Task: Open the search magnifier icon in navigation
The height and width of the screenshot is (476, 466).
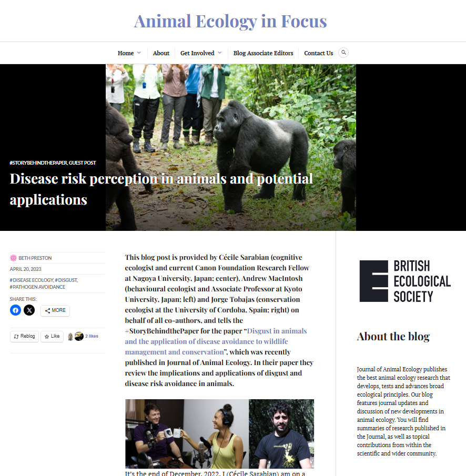Action: 343,53
